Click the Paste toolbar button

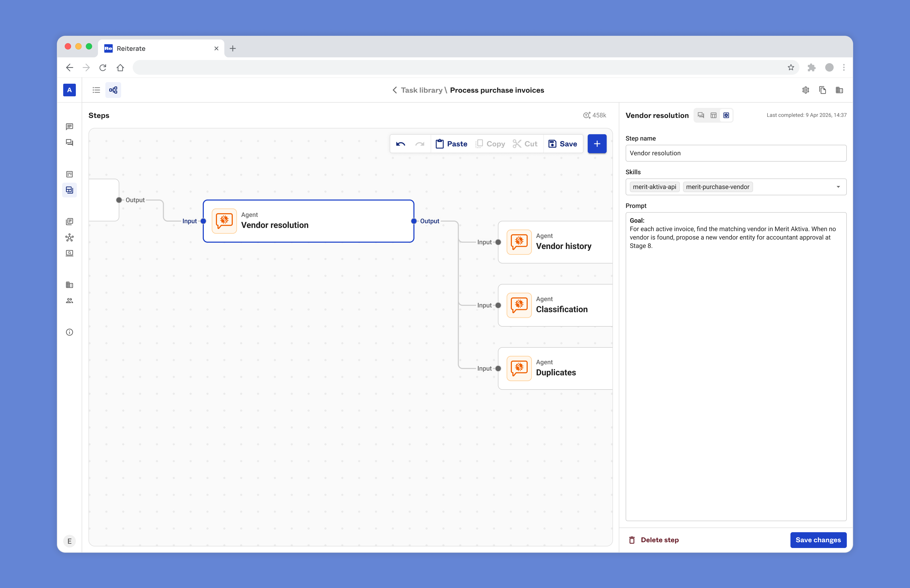pos(451,144)
